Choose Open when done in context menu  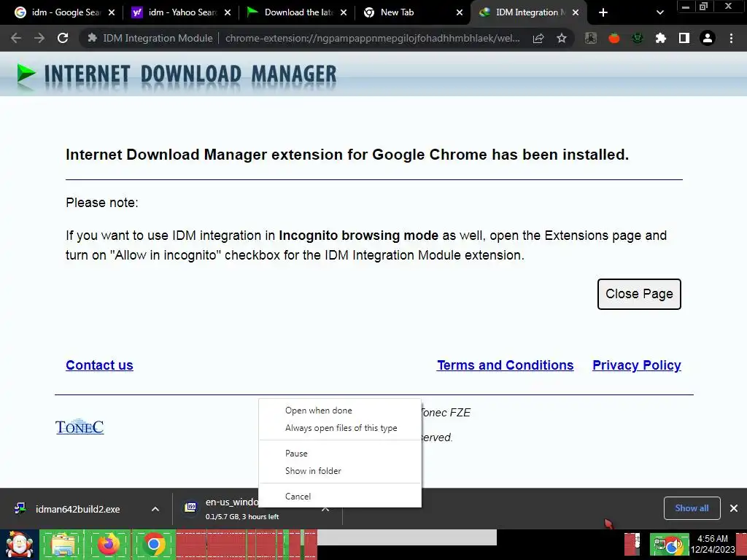click(x=340, y=411)
